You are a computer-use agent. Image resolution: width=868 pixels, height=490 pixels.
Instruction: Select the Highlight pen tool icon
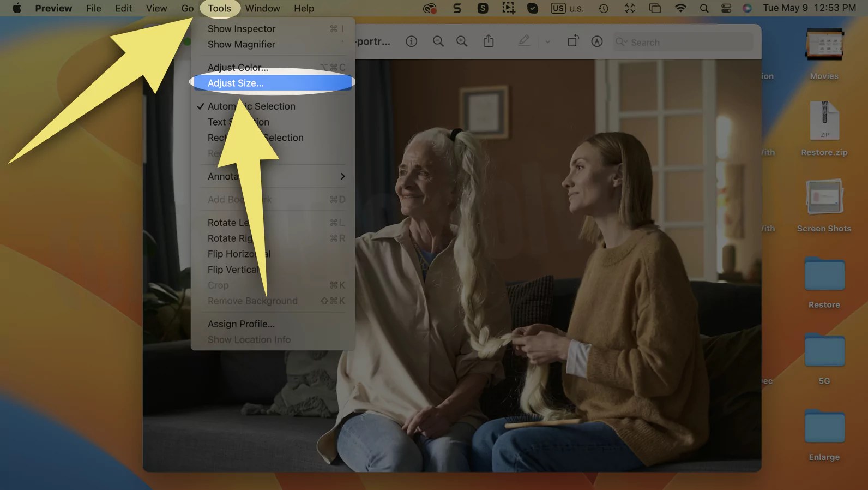click(524, 41)
